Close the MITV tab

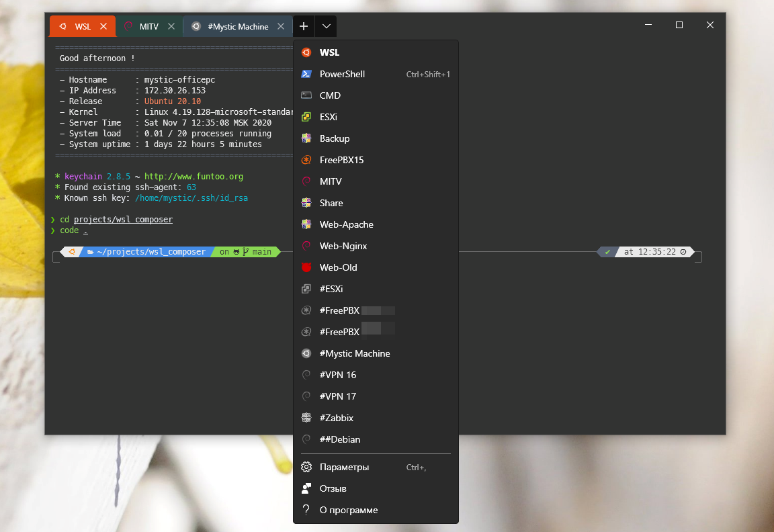coord(171,27)
